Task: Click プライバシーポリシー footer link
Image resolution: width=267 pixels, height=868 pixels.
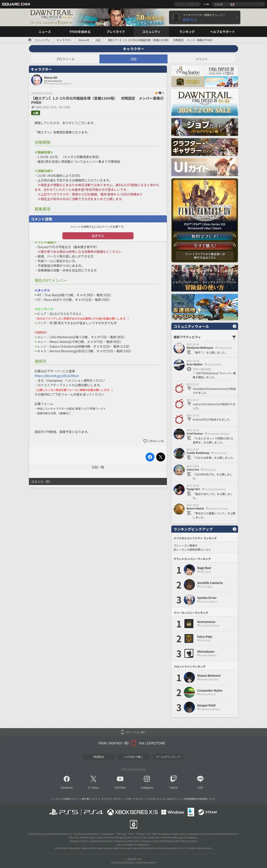Action: coord(112,799)
